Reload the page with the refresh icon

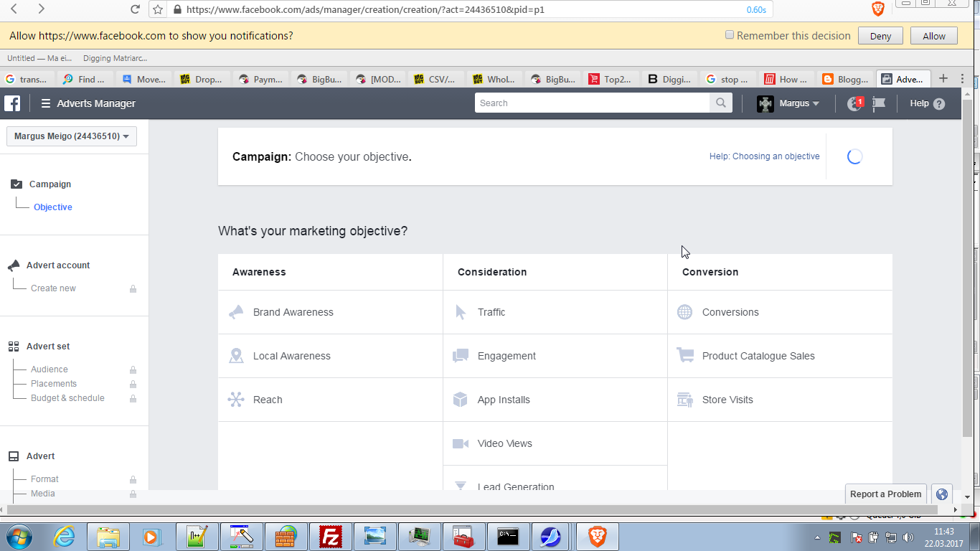click(x=135, y=9)
